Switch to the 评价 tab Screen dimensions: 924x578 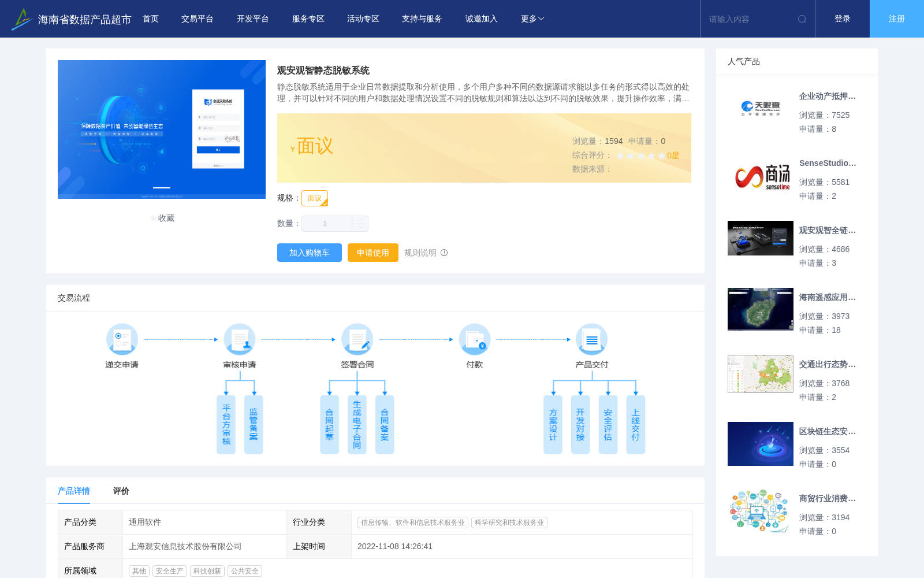[x=121, y=491]
